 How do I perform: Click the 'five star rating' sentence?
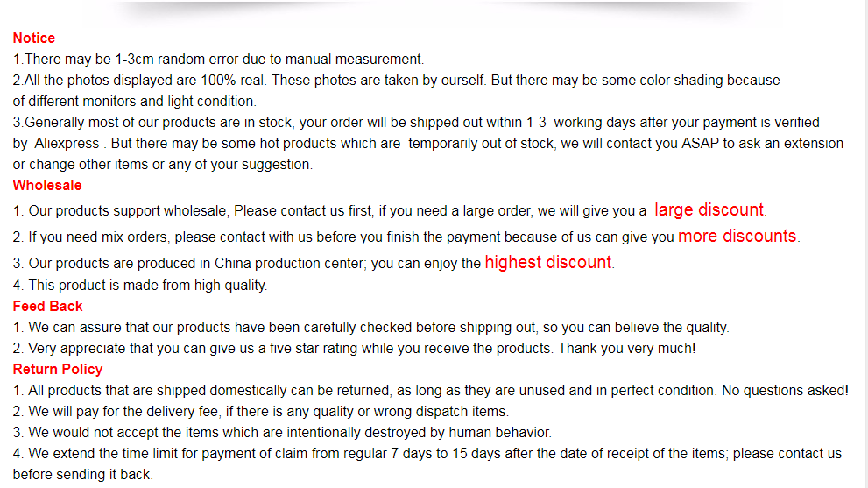[354, 349]
